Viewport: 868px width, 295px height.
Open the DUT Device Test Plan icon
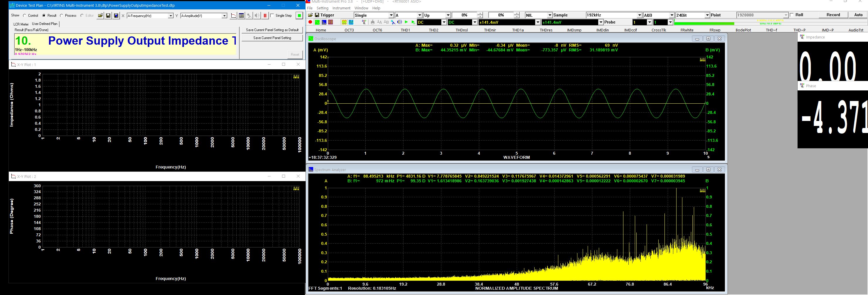(x=351, y=22)
